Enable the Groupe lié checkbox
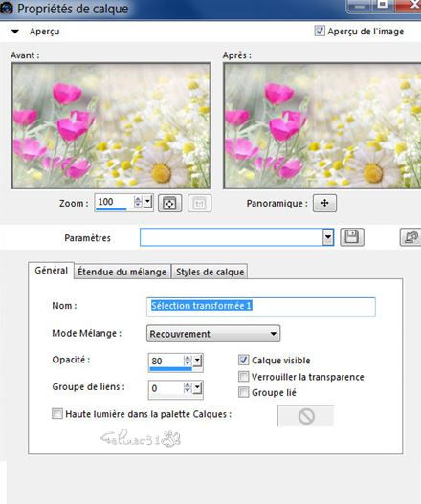This screenshot has height=504, width=421. tap(243, 392)
